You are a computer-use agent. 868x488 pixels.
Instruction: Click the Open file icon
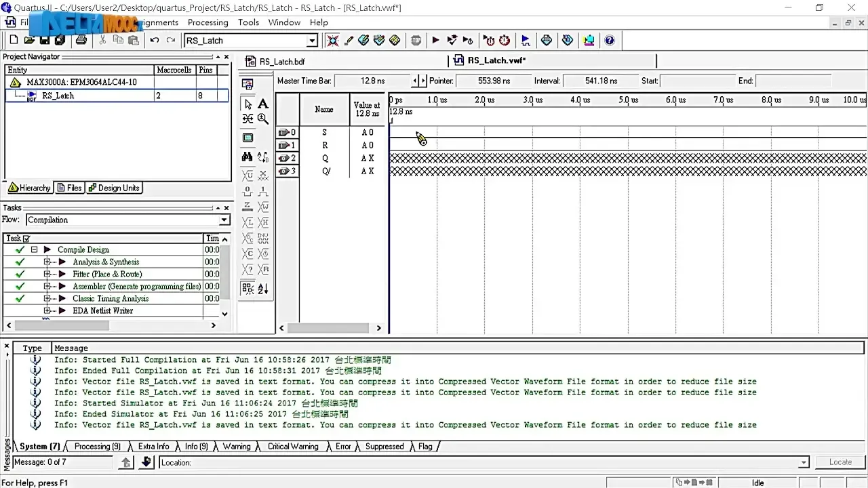29,40
